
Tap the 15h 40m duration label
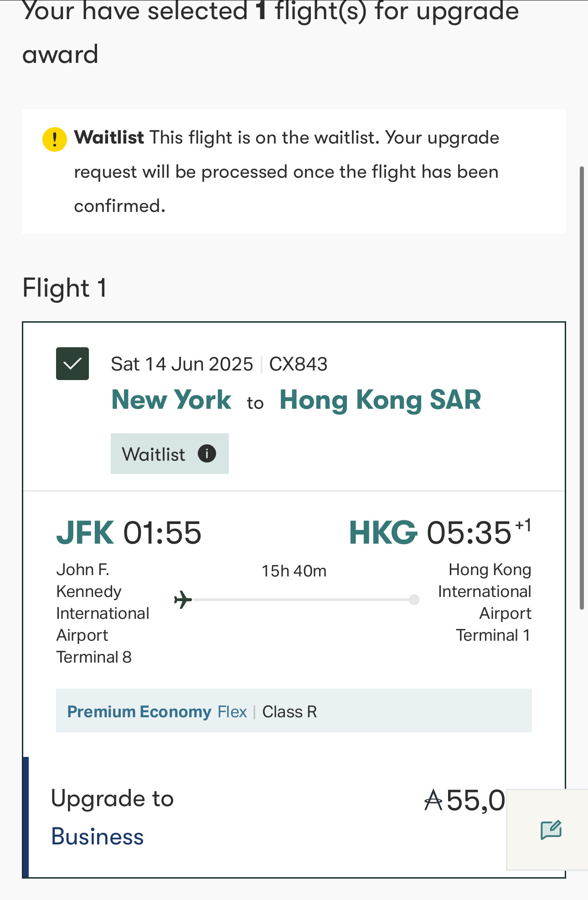tap(294, 571)
